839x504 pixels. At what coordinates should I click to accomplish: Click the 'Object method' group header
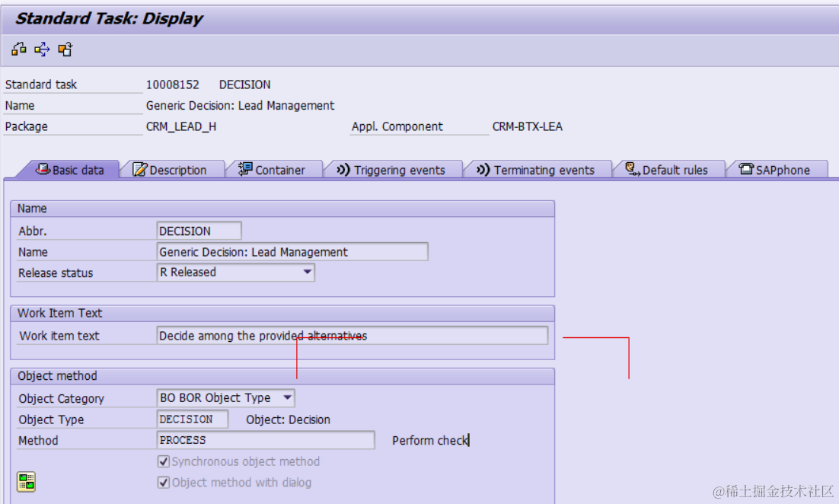pyautogui.click(x=57, y=375)
